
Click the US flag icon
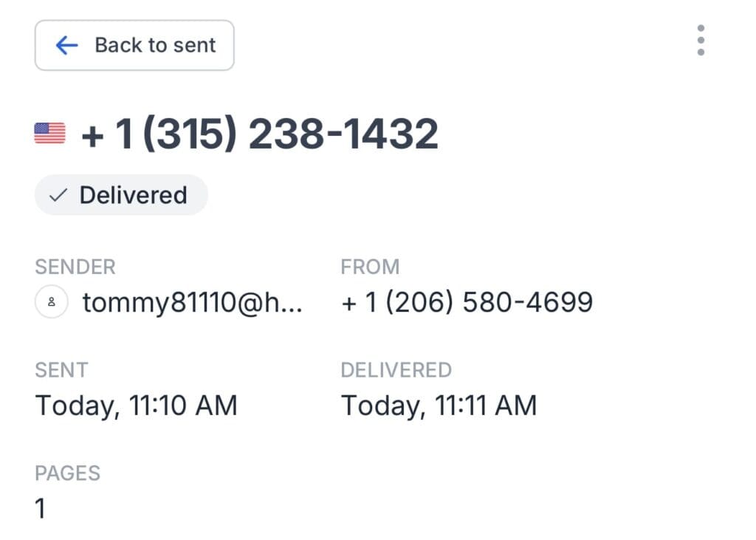tap(50, 134)
